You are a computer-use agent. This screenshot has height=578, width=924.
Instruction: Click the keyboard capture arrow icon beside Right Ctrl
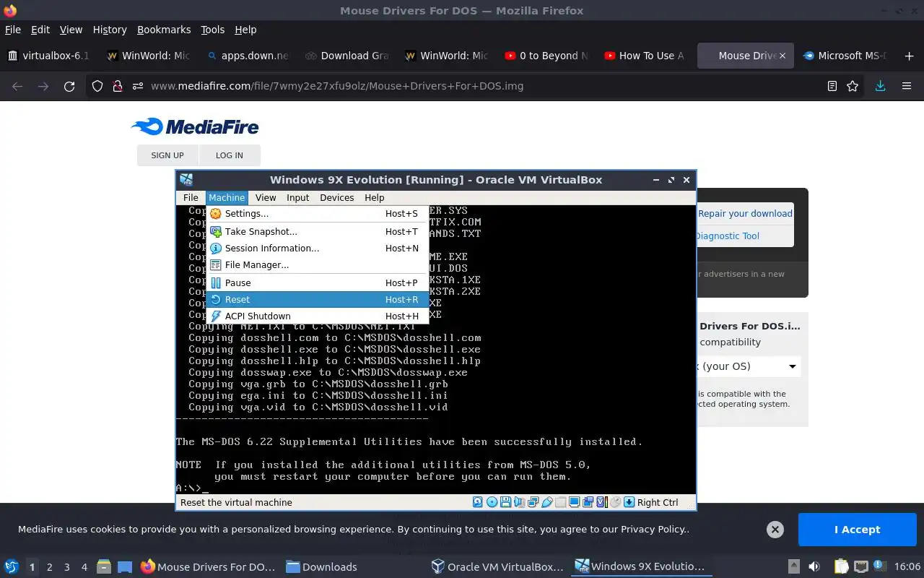click(x=628, y=502)
